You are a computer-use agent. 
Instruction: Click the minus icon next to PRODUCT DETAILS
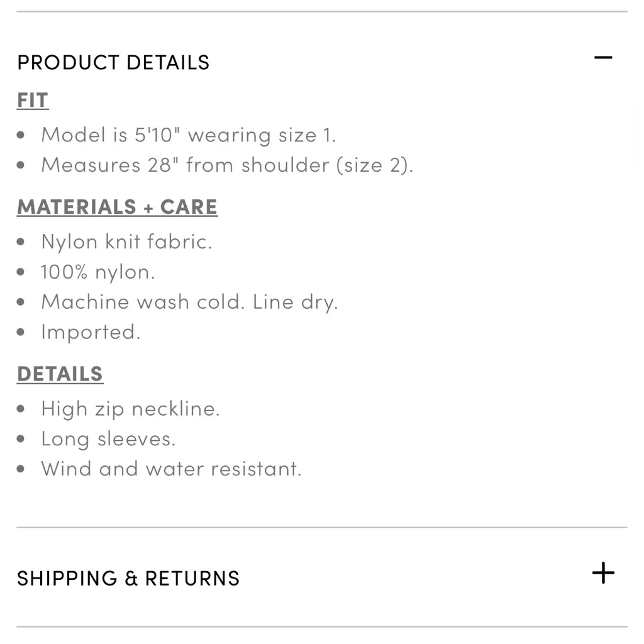[x=603, y=58]
